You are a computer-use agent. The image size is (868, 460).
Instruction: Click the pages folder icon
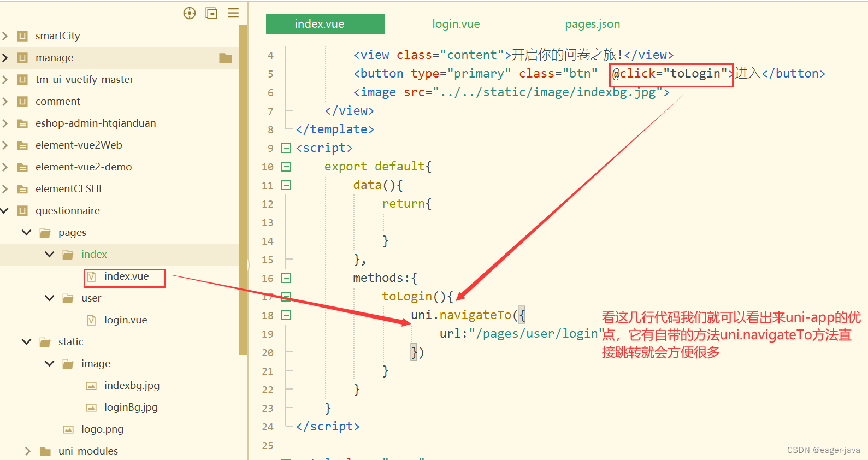[45, 233]
